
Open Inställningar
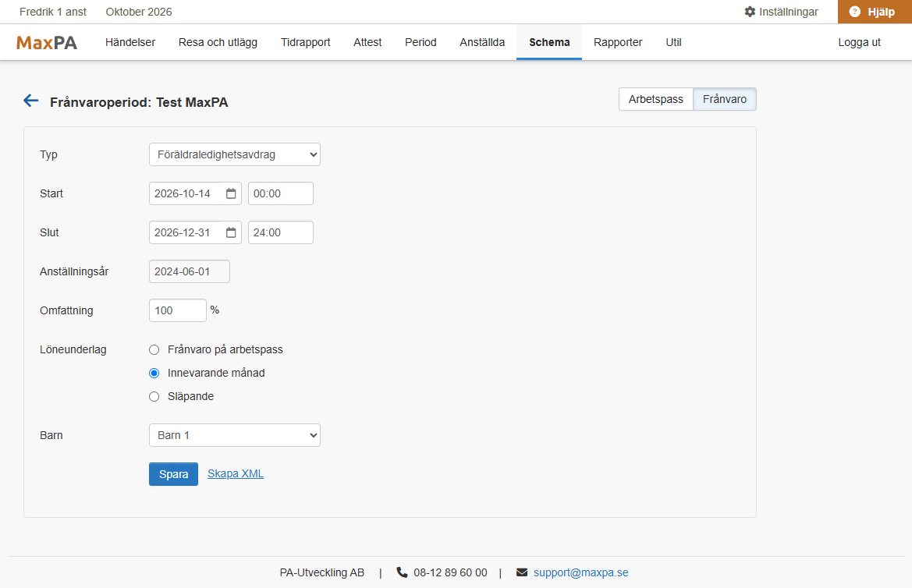pyautogui.click(x=781, y=12)
